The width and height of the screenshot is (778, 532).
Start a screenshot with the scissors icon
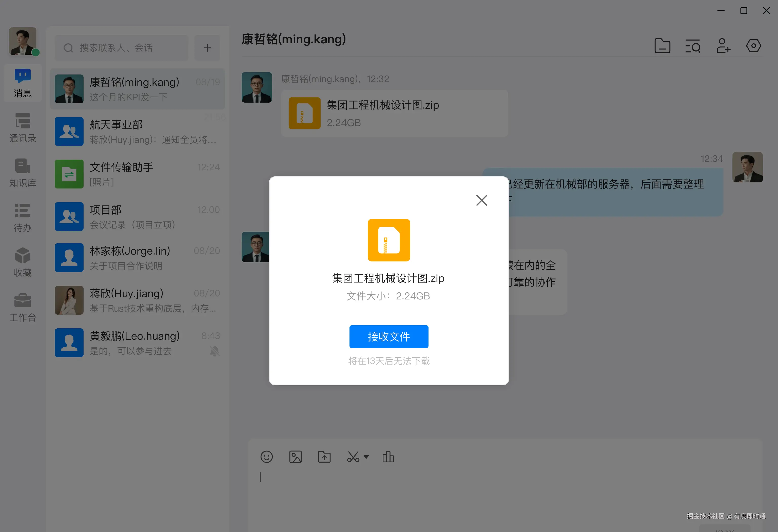click(353, 457)
